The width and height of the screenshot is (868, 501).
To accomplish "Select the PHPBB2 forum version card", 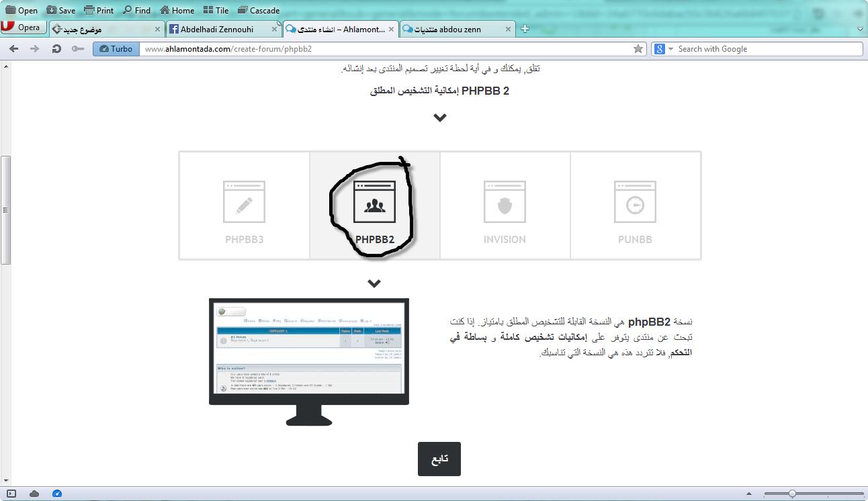I will coord(374,206).
